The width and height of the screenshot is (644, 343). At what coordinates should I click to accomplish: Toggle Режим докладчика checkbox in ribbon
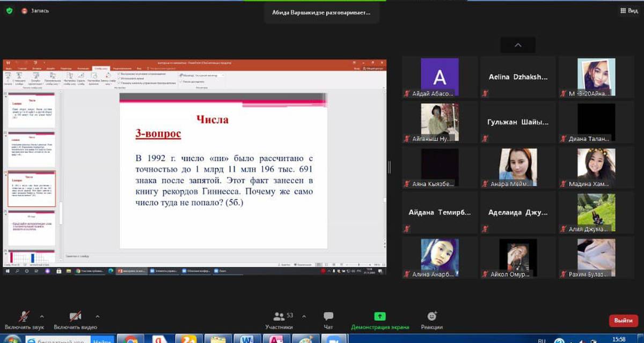pos(181,81)
